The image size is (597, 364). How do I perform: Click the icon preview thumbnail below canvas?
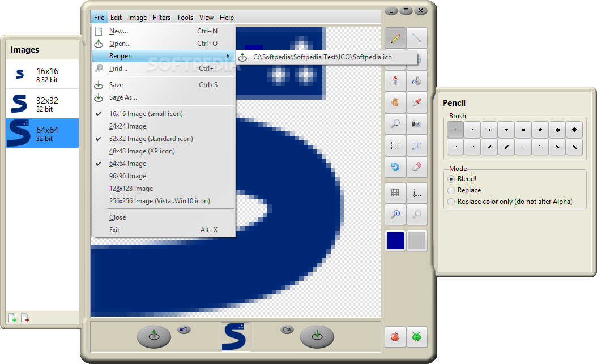[x=235, y=337]
